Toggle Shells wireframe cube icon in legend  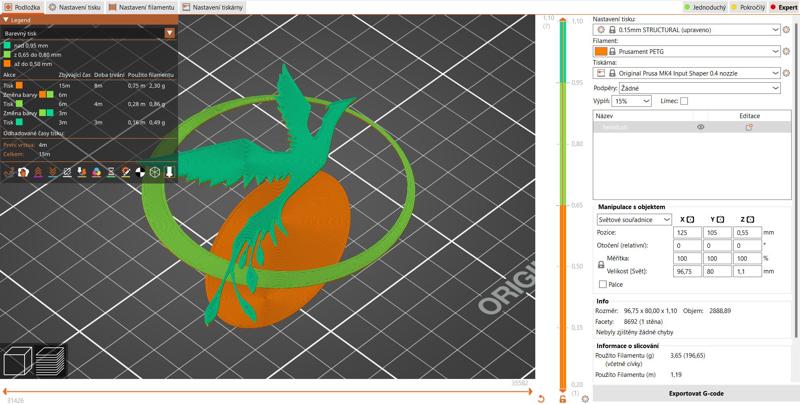(x=155, y=172)
